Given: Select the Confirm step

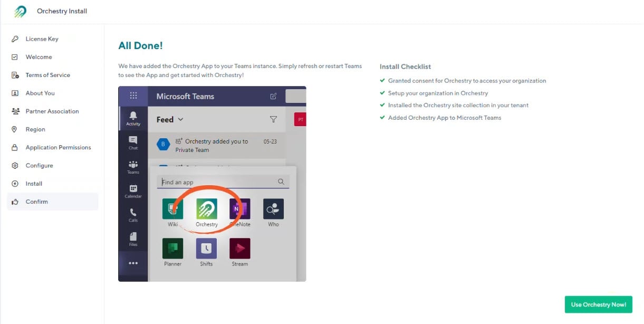Looking at the screenshot, I should [x=52, y=202].
